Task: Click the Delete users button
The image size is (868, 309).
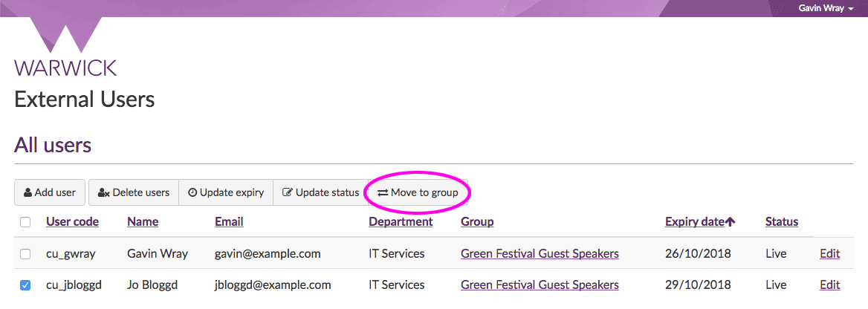Action: [134, 192]
